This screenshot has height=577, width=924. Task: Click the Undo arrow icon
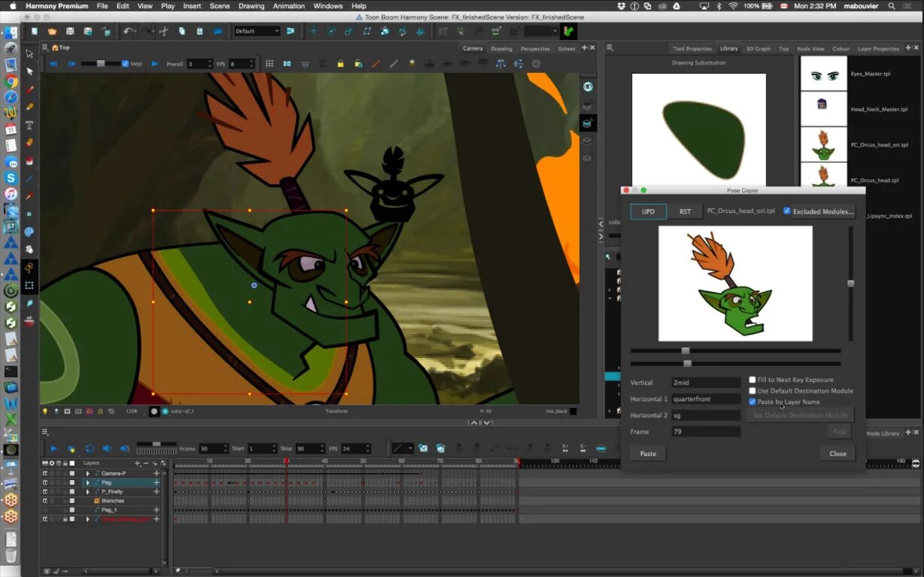(x=128, y=31)
